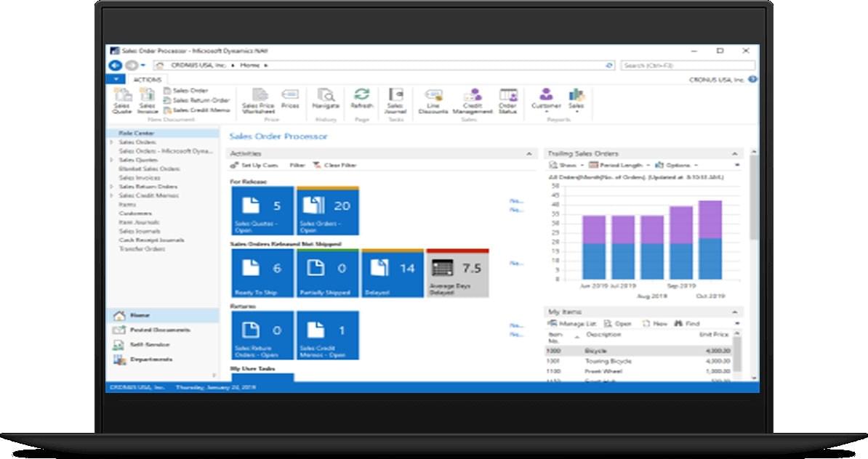This screenshot has width=868, height=459.
Task: Open the Sales Price Worksheet
Action: point(259,100)
